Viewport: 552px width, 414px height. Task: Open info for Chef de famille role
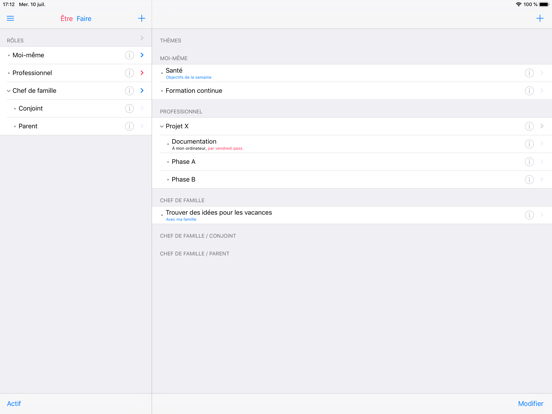pos(129,91)
